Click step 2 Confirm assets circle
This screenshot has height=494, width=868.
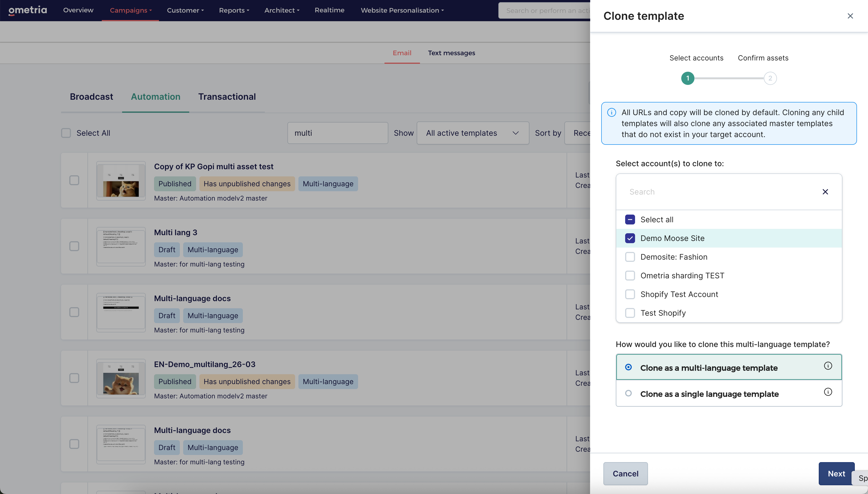tap(770, 78)
